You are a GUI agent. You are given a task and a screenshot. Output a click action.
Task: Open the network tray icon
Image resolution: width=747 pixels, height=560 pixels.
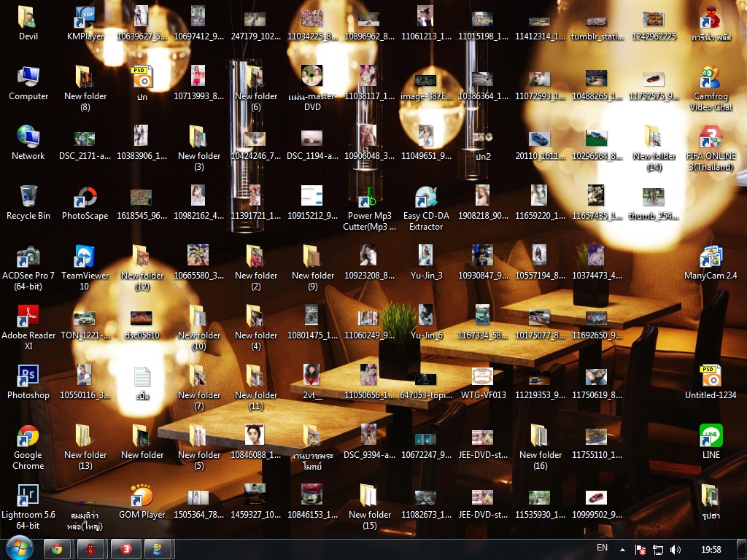pyautogui.click(x=658, y=550)
